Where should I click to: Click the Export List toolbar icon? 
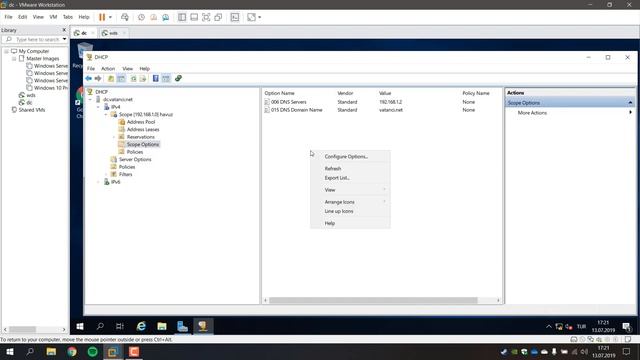point(142,78)
